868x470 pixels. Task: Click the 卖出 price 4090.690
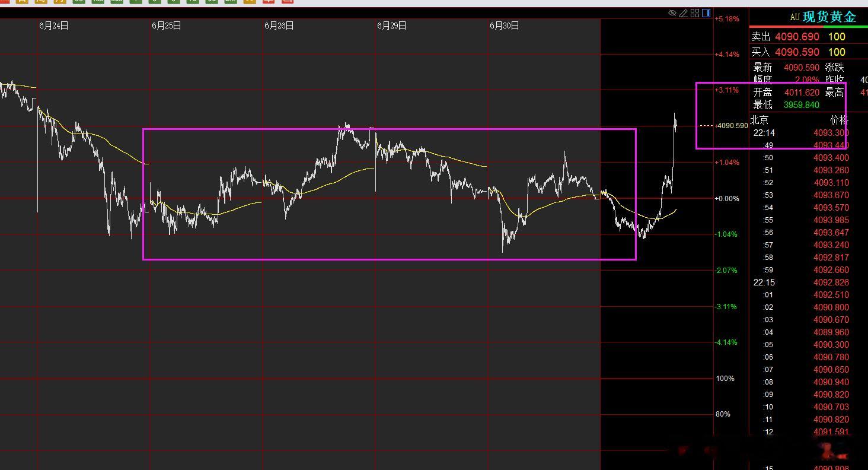click(x=797, y=37)
